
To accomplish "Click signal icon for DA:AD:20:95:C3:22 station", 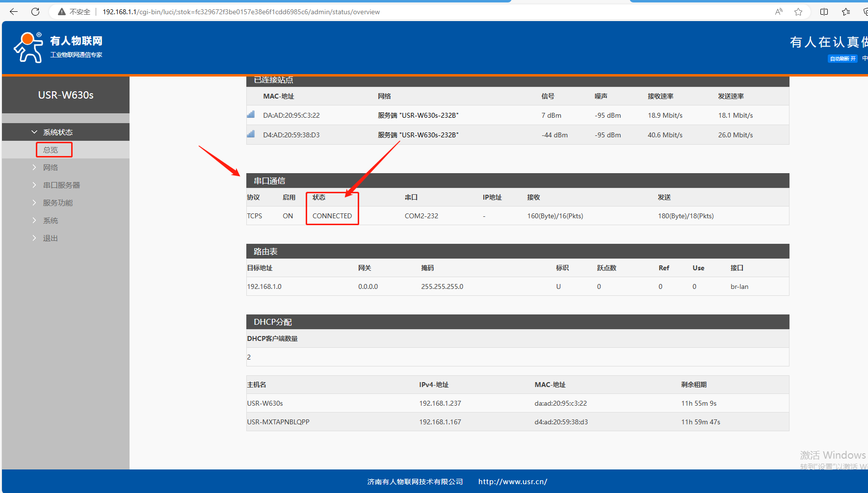I will (251, 115).
